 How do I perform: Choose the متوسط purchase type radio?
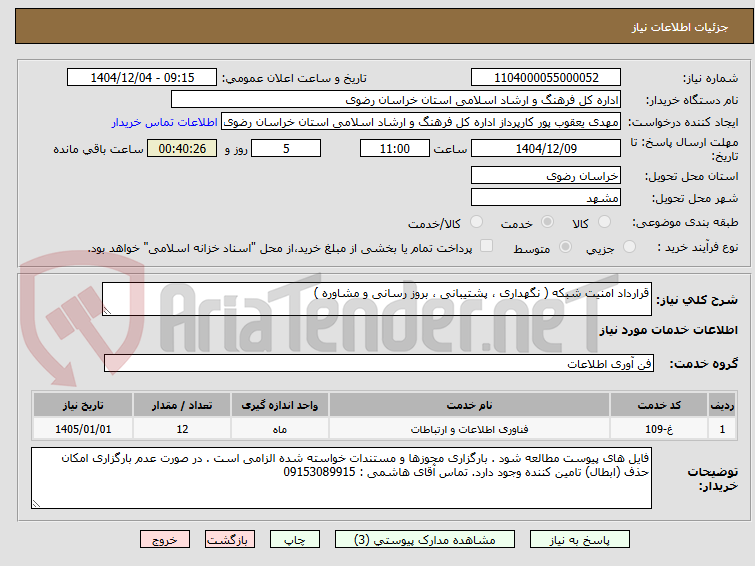(x=565, y=247)
